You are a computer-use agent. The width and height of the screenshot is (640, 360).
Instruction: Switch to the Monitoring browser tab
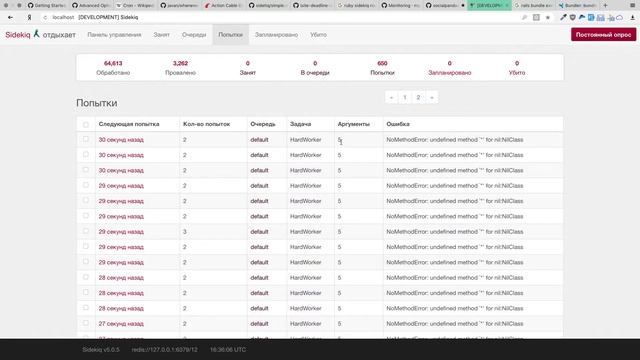coord(401,5)
